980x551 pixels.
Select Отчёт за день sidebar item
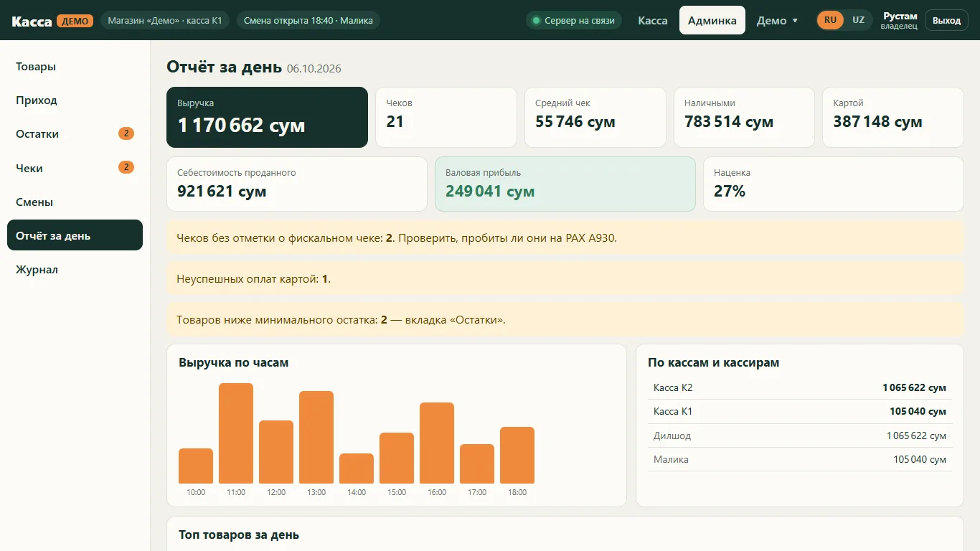[75, 235]
